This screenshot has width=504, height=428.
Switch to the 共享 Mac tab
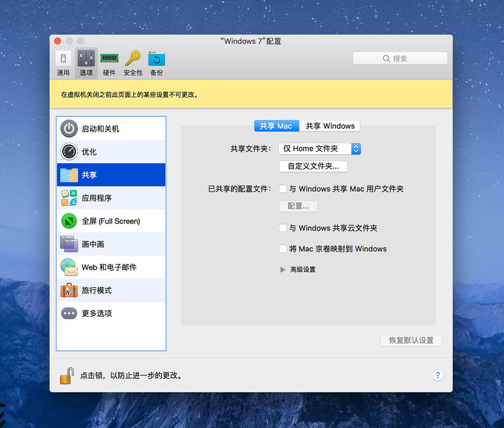pos(276,126)
